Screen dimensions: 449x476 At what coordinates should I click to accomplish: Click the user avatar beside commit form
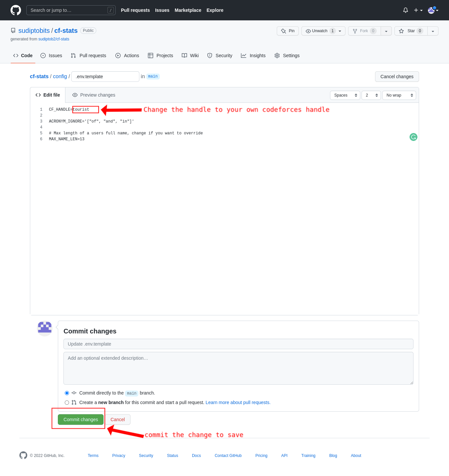pos(45,328)
